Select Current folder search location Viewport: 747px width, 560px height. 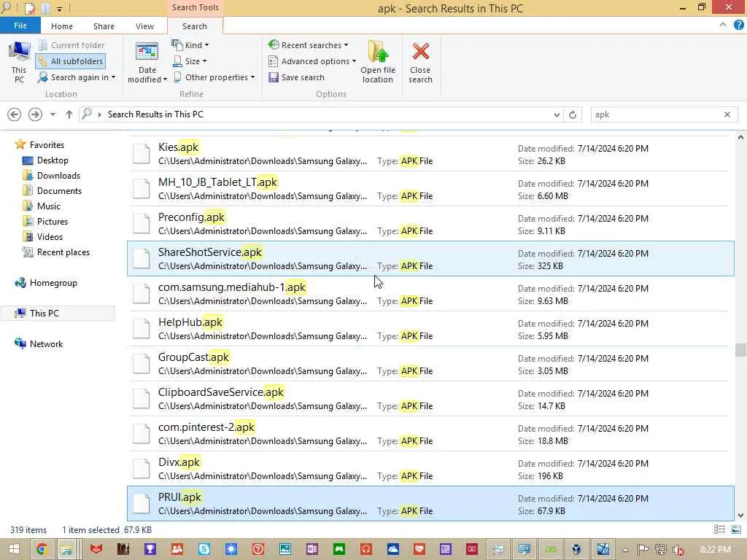(x=71, y=45)
